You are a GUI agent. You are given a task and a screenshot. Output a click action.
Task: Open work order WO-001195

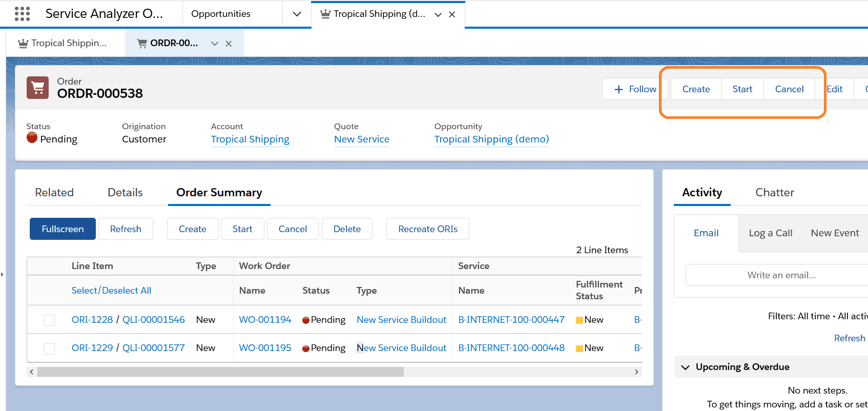[265, 348]
